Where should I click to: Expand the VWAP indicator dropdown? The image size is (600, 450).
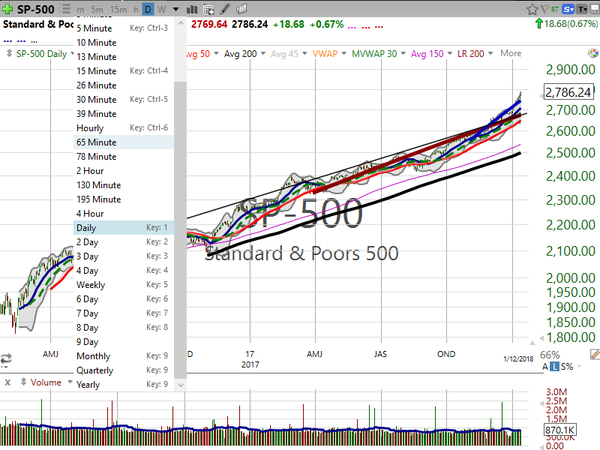click(344, 54)
